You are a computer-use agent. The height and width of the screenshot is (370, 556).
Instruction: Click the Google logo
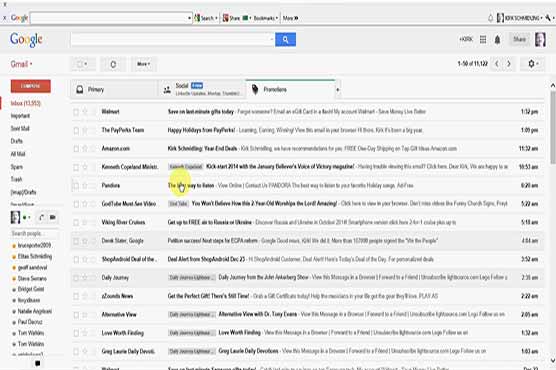tap(26, 40)
